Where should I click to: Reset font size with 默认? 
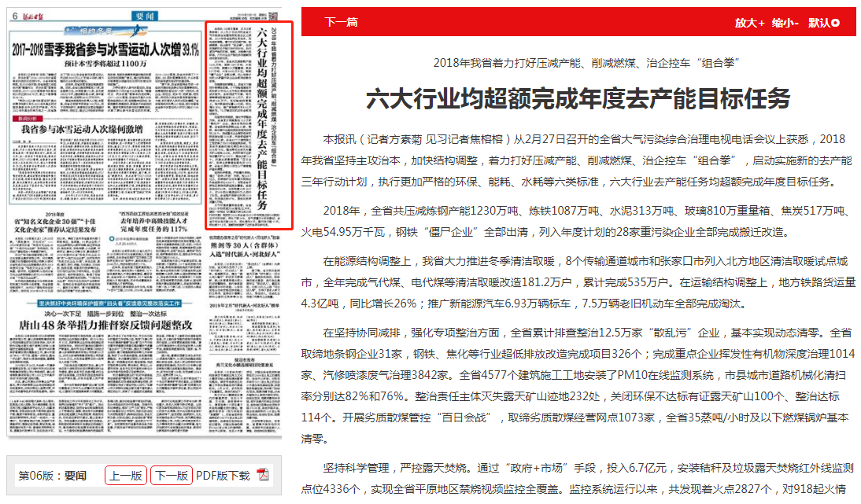click(x=823, y=23)
